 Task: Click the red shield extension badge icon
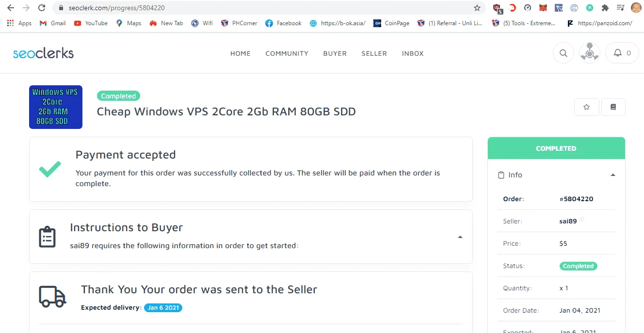(x=497, y=8)
